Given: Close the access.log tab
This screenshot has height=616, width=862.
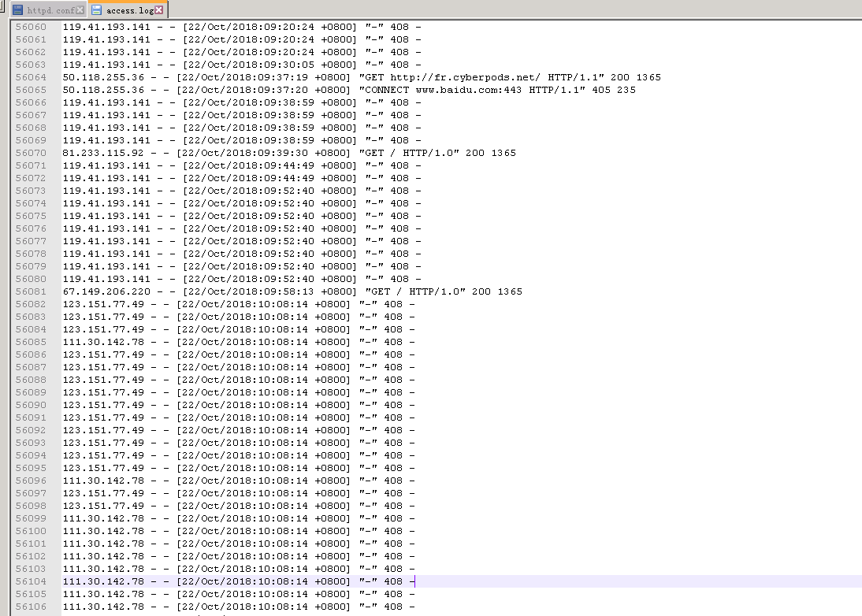Looking at the screenshot, I should (159, 10).
